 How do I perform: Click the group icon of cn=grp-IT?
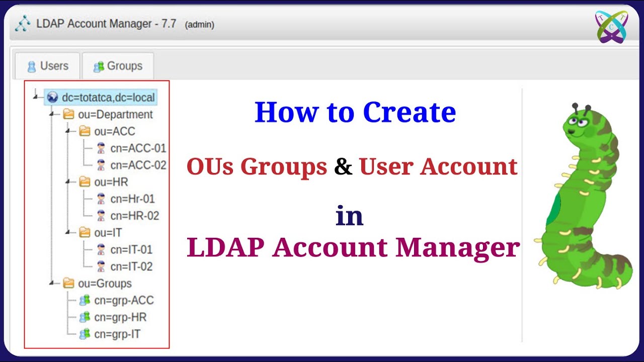coord(85,334)
